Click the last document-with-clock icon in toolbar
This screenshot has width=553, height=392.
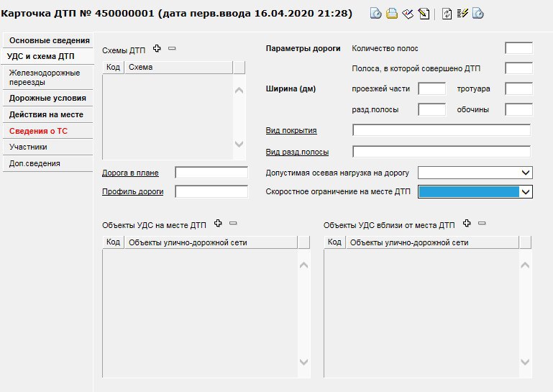(478, 14)
